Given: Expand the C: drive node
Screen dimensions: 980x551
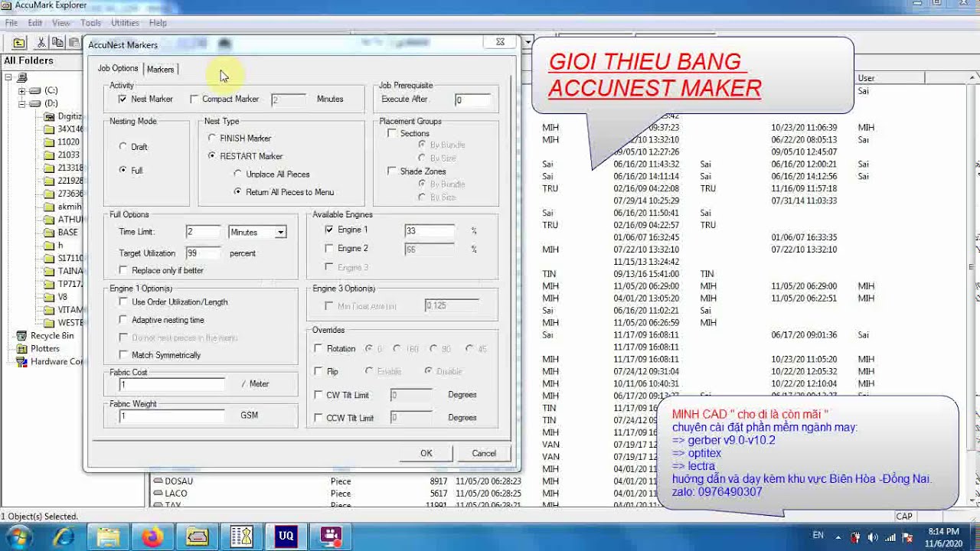Looking at the screenshot, I should [x=21, y=90].
